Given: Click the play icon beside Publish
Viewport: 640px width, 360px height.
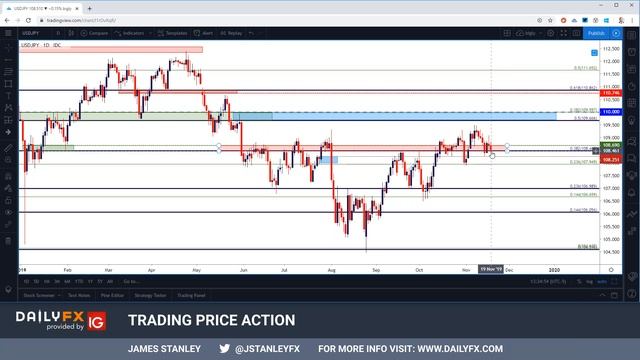Looking at the screenshot, I should pyautogui.click(x=616, y=33).
